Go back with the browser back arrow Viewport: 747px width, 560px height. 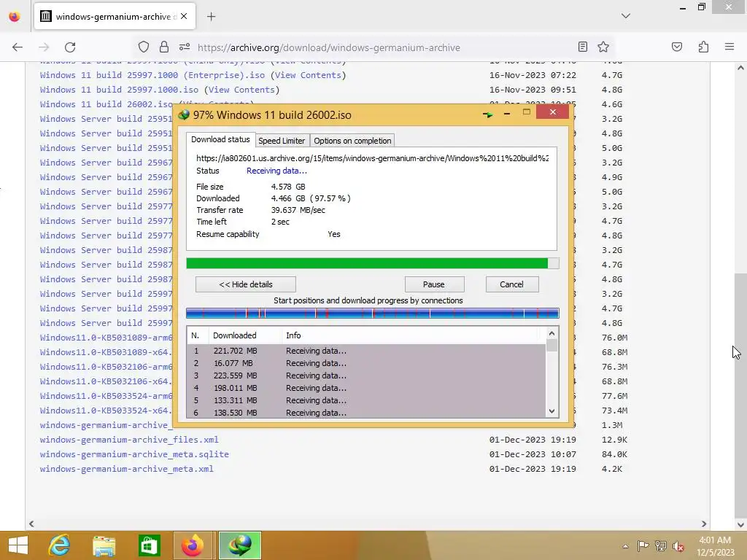click(x=18, y=47)
